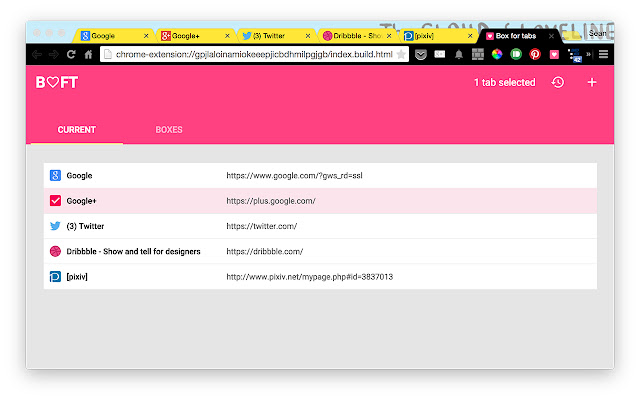
Task: Bookmark page with the star icon
Action: pos(401,54)
